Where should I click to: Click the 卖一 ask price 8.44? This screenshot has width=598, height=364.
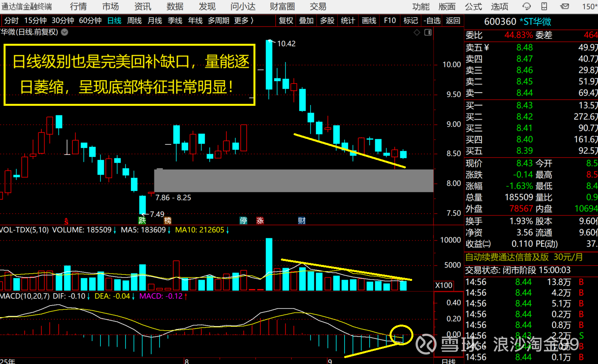point(524,93)
